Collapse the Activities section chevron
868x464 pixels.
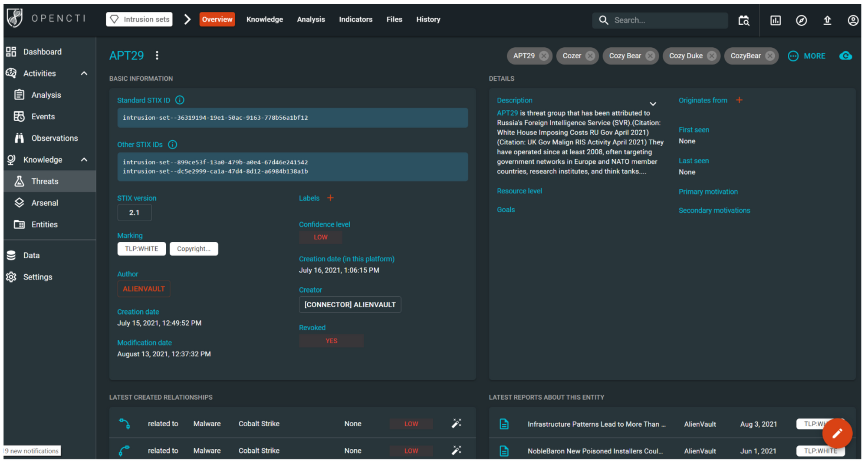point(84,73)
